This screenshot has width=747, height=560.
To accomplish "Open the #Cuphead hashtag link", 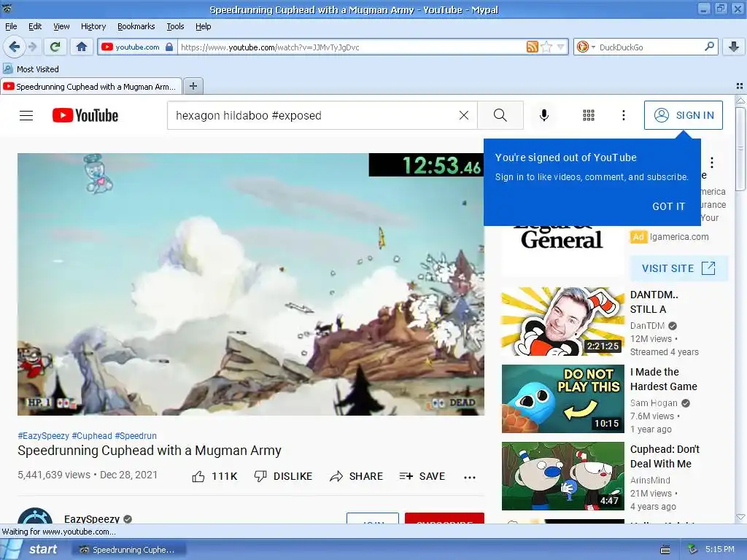I will [92, 436].
